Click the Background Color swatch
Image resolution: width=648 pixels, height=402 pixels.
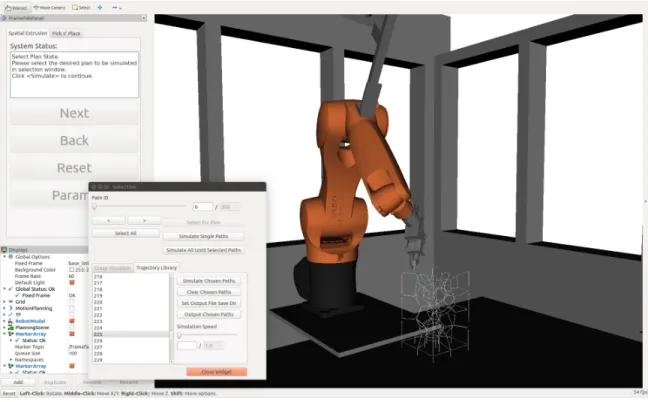pos(72,270)
